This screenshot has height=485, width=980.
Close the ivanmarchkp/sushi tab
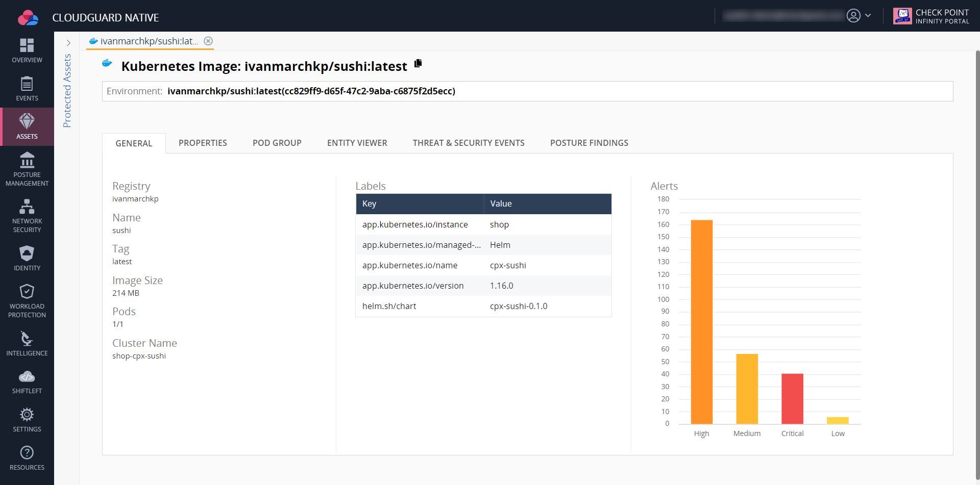pyautogui.click(x=208, y=41)
